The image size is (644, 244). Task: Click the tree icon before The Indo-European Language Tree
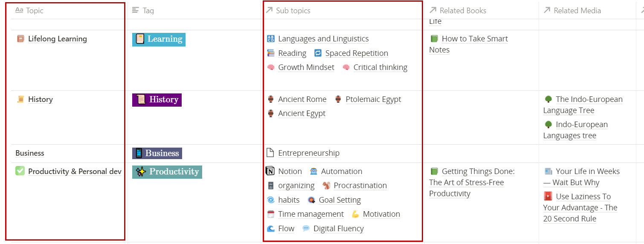(x=548, y=99)
